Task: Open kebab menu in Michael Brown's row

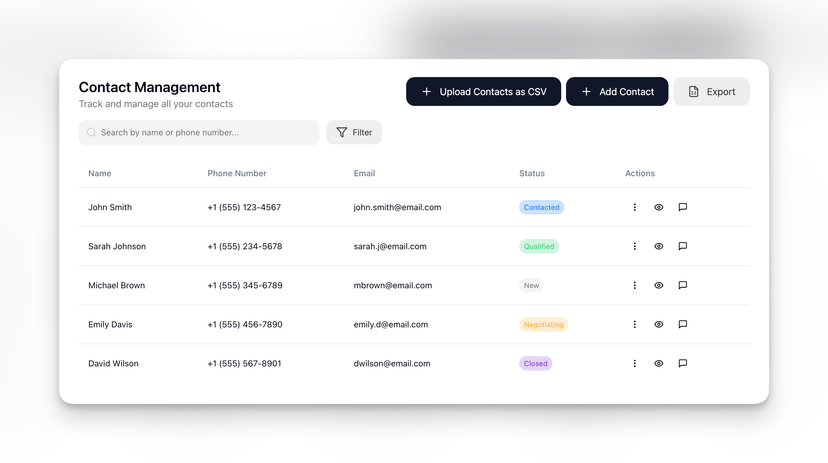Action: (634, 285)
